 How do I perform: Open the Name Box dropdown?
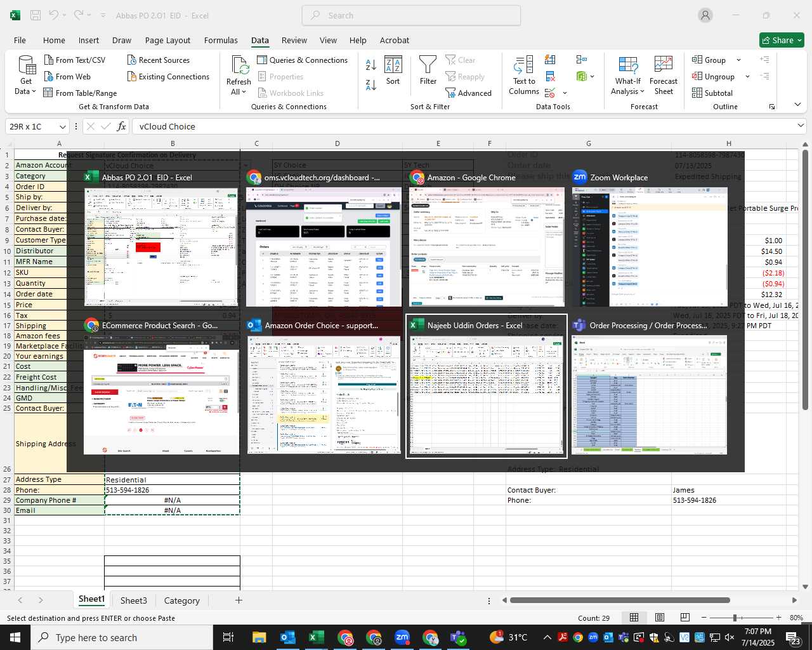point(62,127)
